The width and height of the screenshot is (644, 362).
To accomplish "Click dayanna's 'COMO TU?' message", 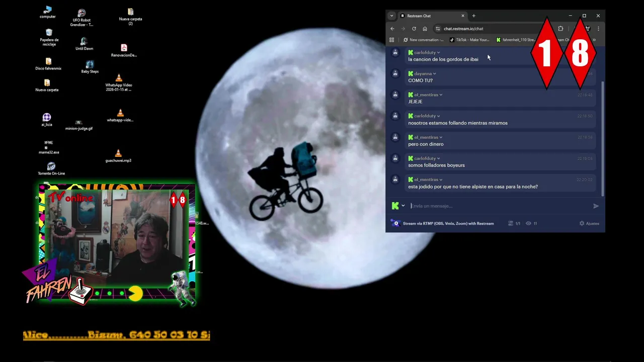I will pyautogui.click(x=420, y=80).
